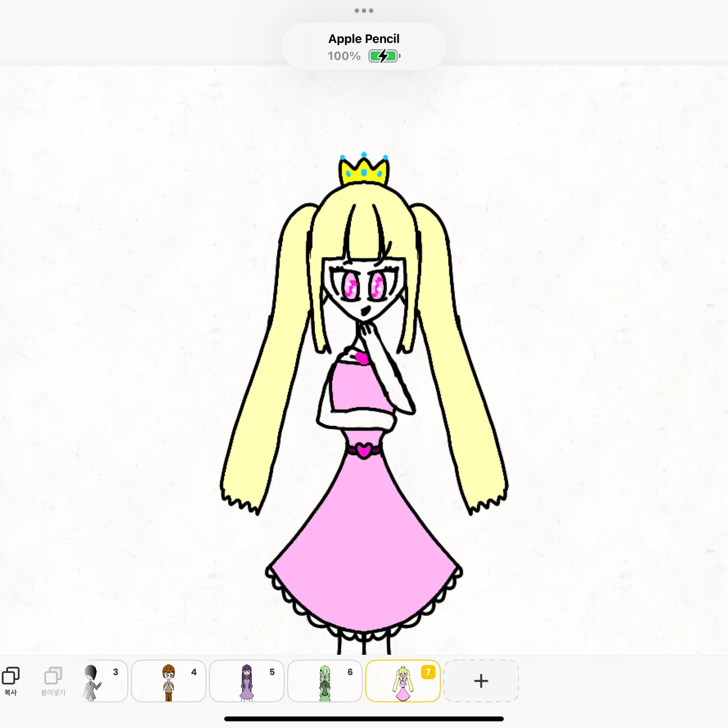
Task: Tap the paste frame icon labeled 붙여넣기
Action: (53, 680)
